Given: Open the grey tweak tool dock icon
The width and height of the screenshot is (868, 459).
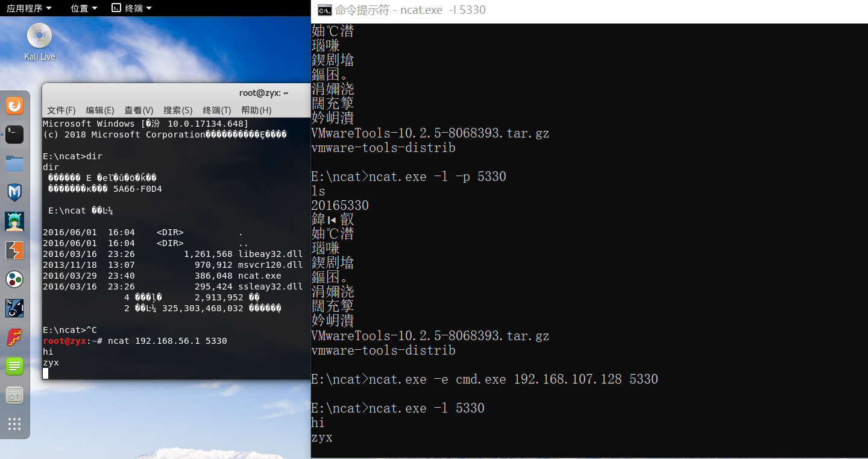Looking at the screenshot, I should [x=14, y=395].
